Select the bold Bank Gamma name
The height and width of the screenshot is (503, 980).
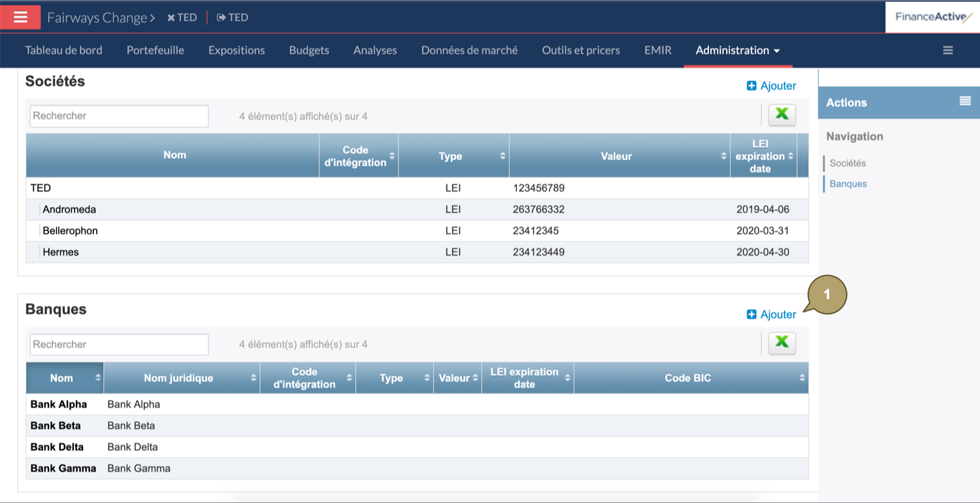point(63,468)
